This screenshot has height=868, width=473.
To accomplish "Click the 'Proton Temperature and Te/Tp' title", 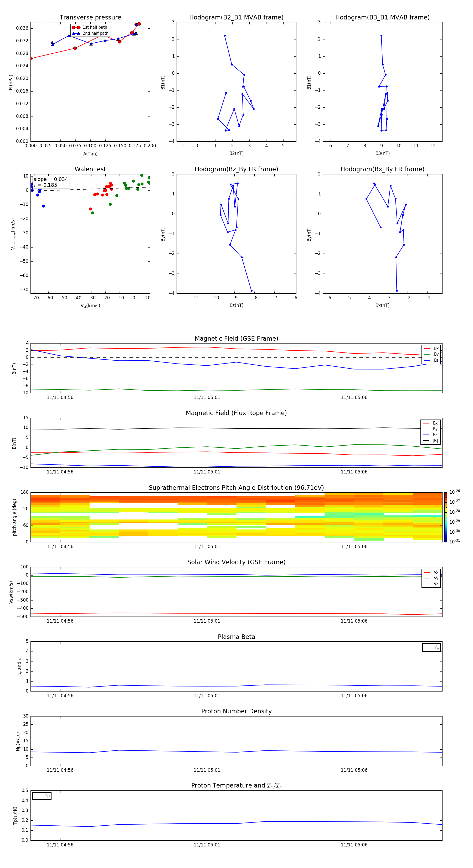I will pos(236,785).
